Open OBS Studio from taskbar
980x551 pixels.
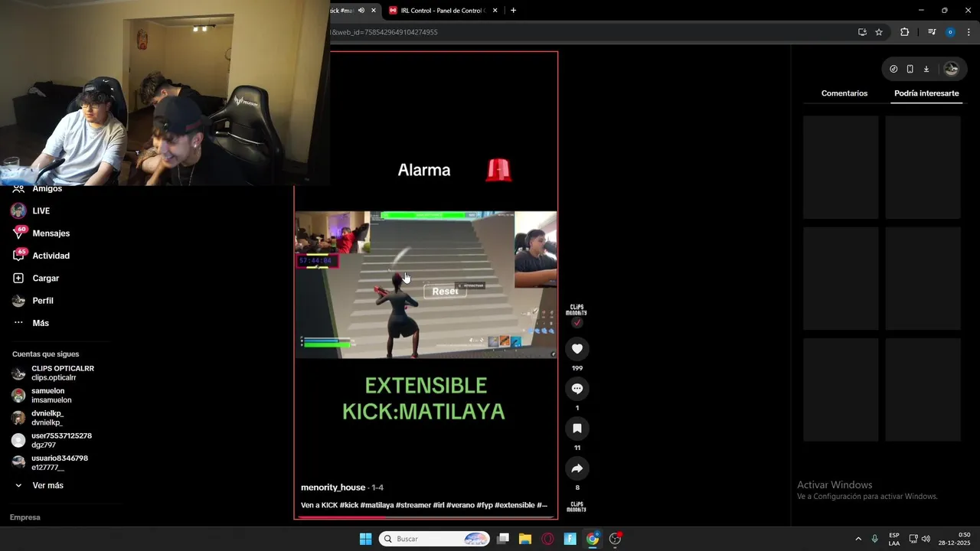615,539
